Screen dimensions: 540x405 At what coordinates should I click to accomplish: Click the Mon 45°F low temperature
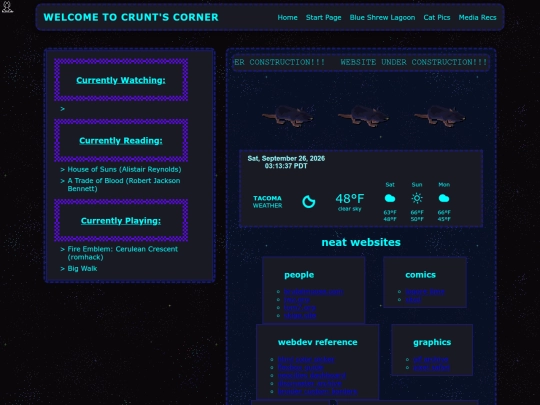tap(444, 219)
